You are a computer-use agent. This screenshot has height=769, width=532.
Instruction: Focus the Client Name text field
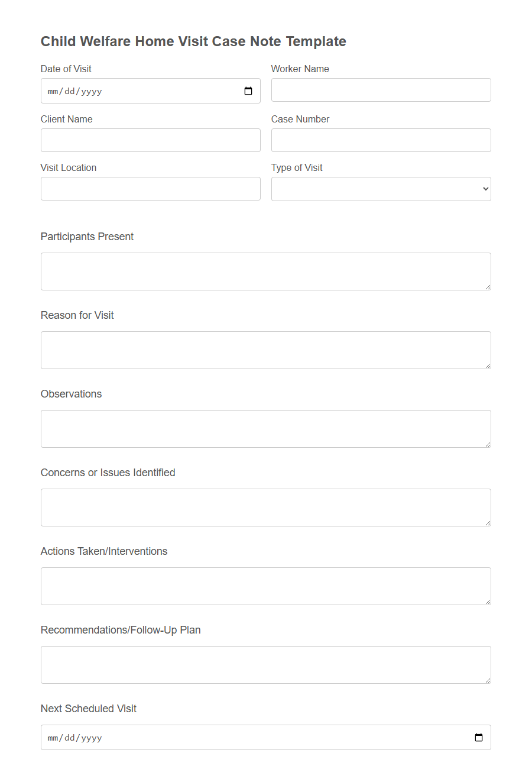(150, 140)
